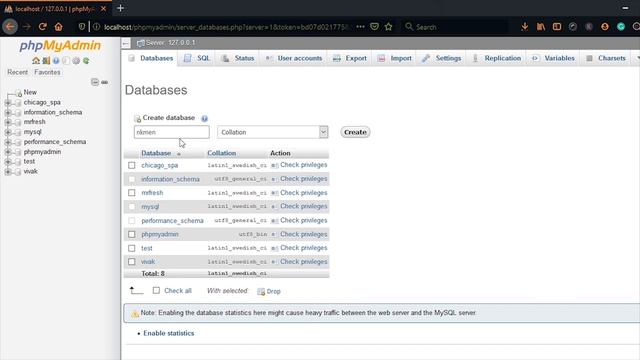Expand mrfresh in the navigation tree
Viewport: 640px width, 360px height.
[x=8, y=122]
